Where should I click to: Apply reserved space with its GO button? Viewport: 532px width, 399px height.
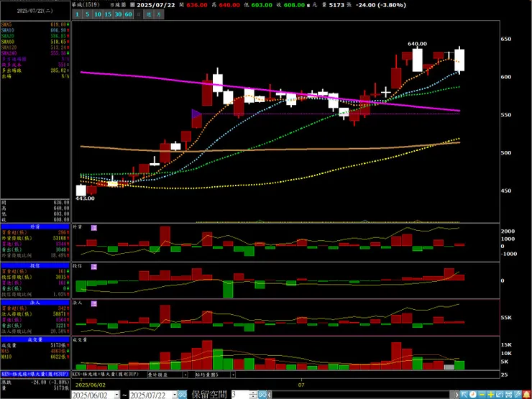point(262,395)
